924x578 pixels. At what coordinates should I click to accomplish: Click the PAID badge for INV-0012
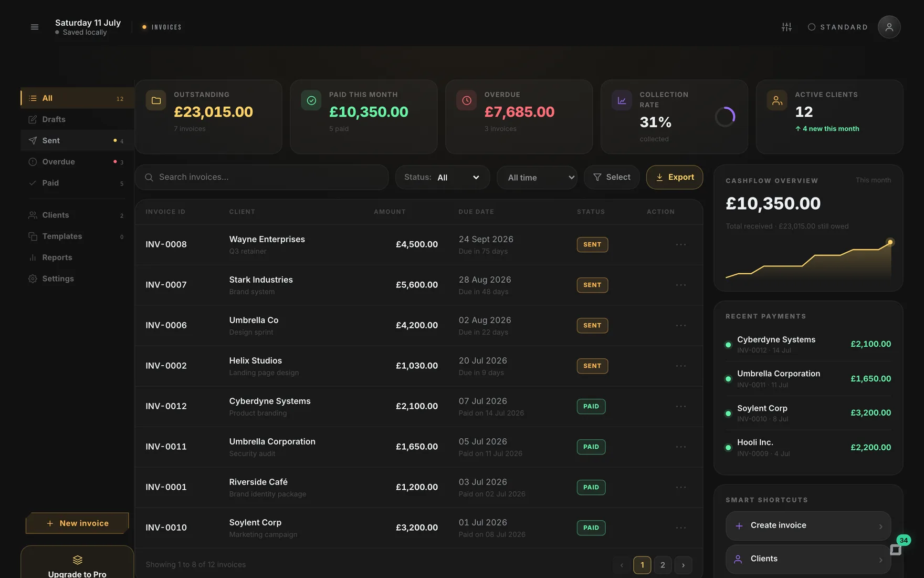pyautogui.click(x=591, y=406)
